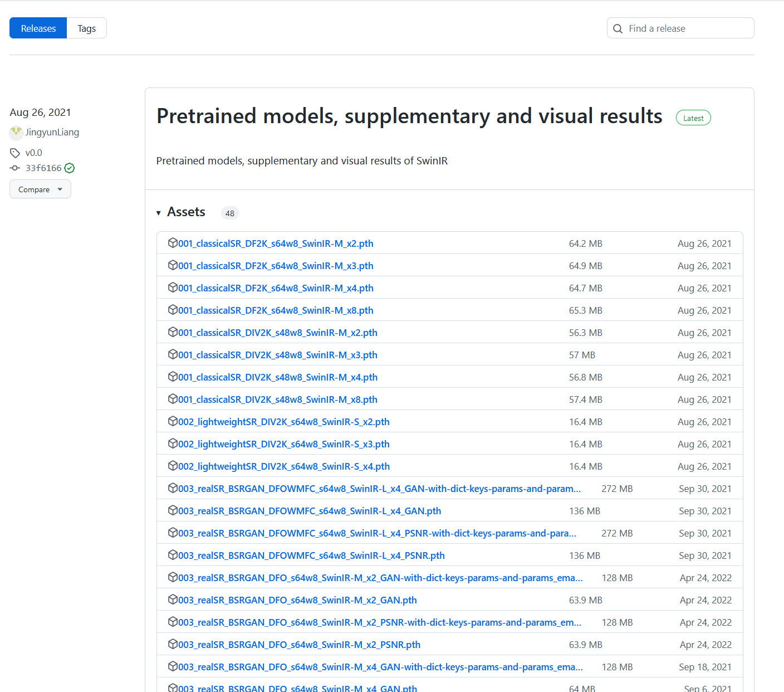Open commit 33f6166
Viewport: 784px width, 692px height.
tap(43, 168)
